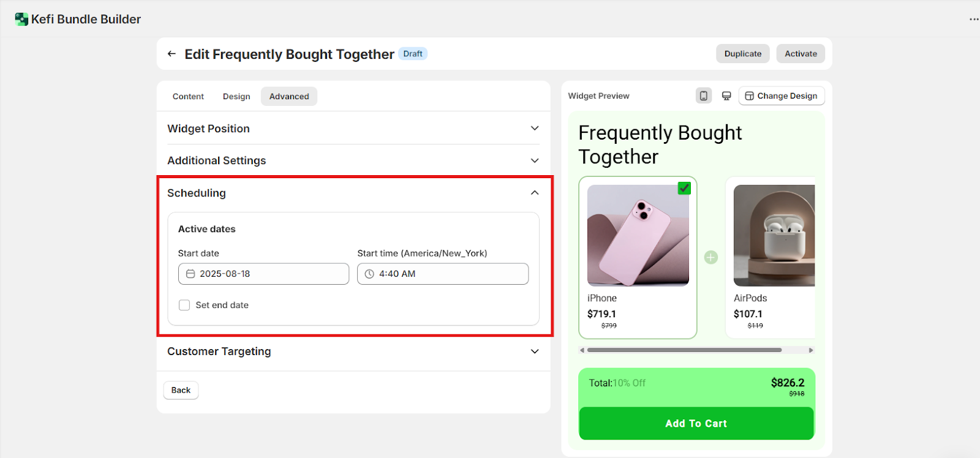Screen dimensions: 980x458
Task: Click the plus icon between products
Action: [710, 257]
